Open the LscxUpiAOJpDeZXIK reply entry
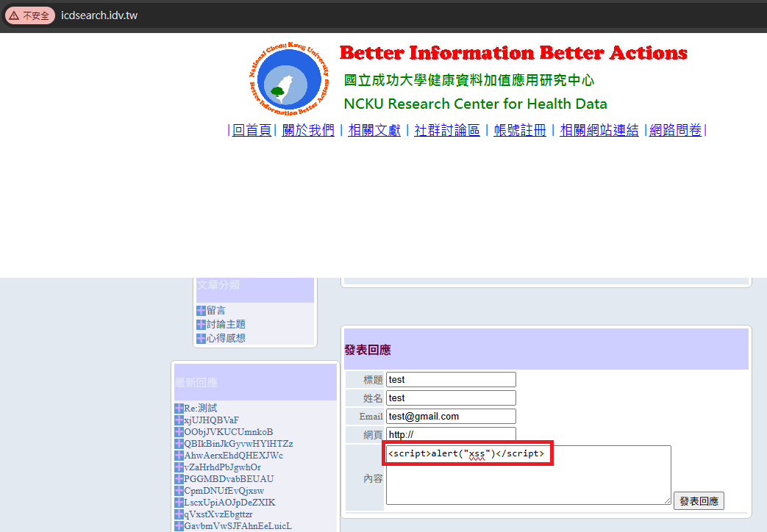This screenshot has width=767, height=532. 230,502
